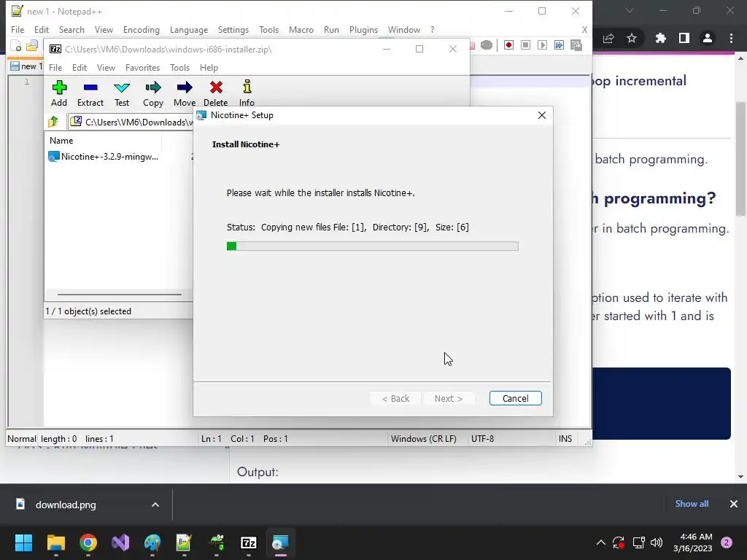Click the Chrome share page icon

[x=608, y=38]
